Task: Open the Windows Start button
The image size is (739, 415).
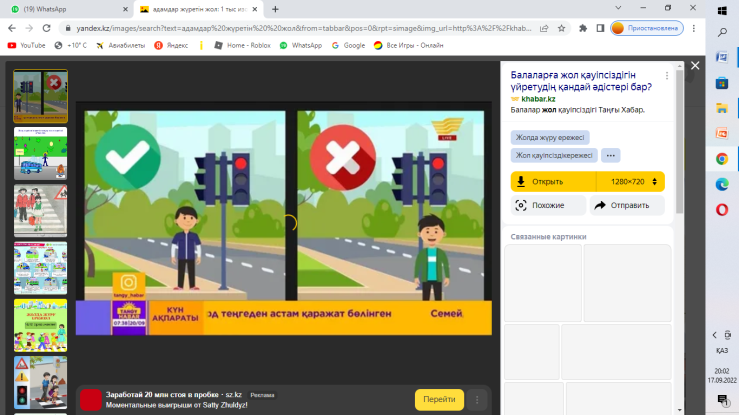Action: tap(722, 10)
